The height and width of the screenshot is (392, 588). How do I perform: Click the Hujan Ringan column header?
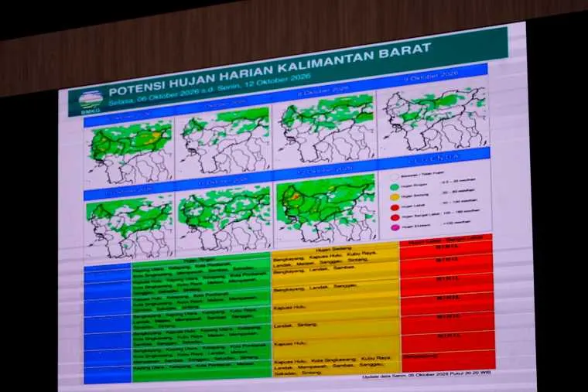(200, 260)
